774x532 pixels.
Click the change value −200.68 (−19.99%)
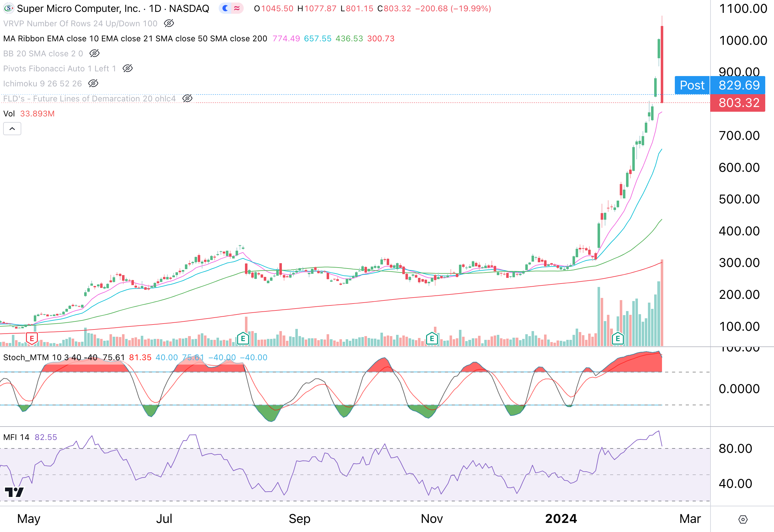(x=453, y=8)
